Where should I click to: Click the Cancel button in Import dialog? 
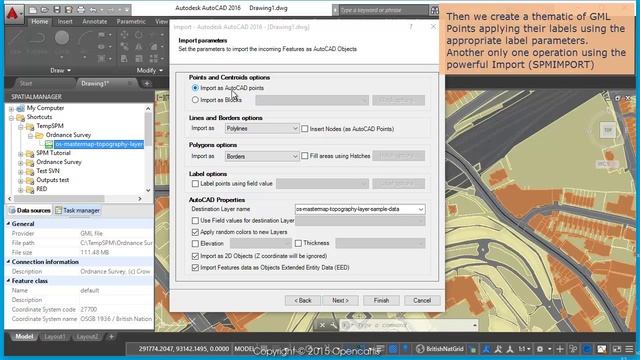point(422,300)
